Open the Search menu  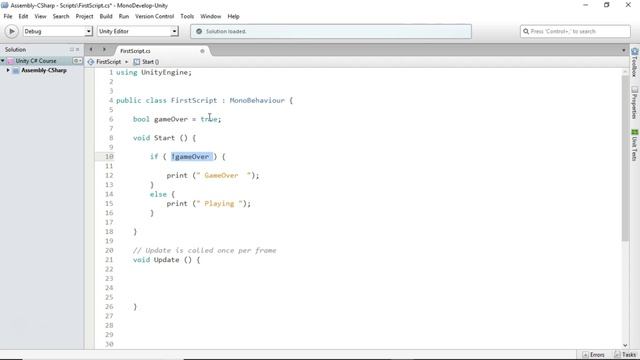61,16
